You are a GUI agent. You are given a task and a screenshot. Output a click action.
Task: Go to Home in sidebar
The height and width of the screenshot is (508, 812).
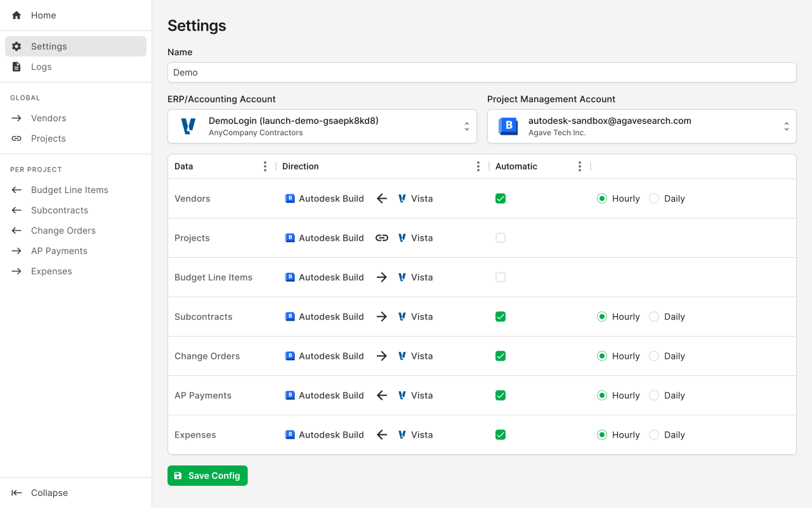click(x=75, y=15)
